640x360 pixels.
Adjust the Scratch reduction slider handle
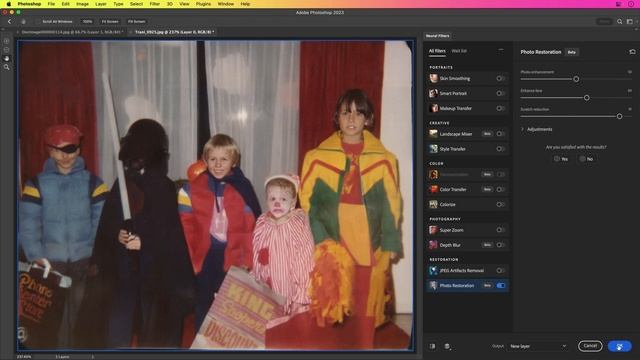620,116
